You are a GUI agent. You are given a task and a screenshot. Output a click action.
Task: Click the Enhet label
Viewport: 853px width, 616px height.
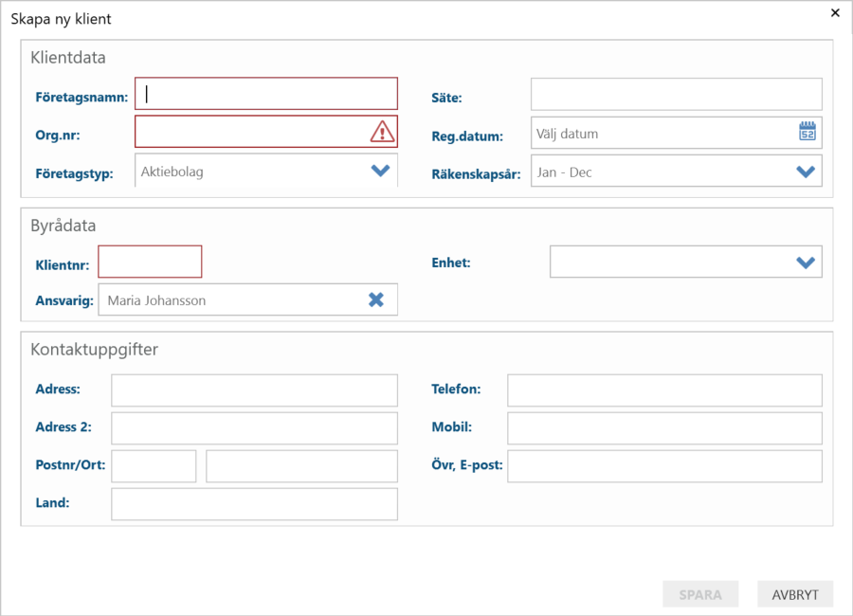451,263
